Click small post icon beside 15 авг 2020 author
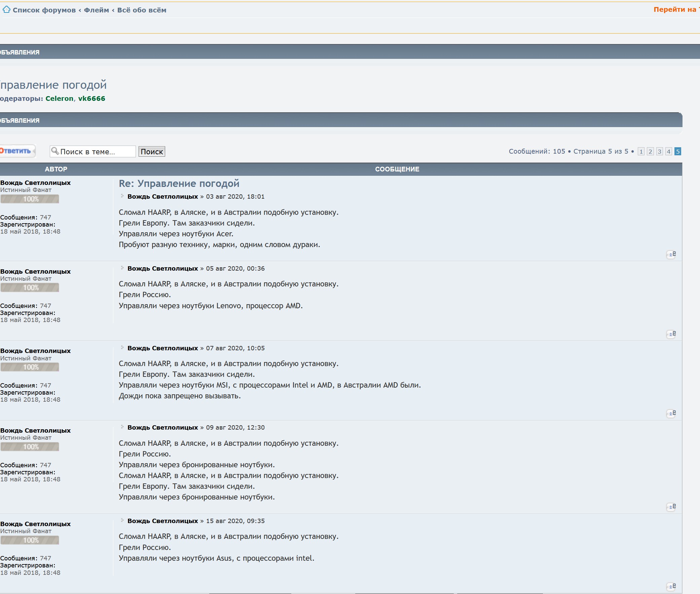 coord(122,521)
